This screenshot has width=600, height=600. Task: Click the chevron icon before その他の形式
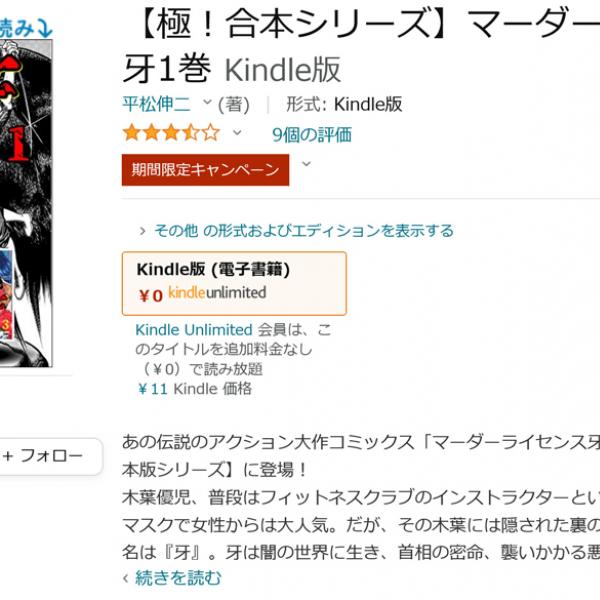pyautogui.click(x=142, y=231)
